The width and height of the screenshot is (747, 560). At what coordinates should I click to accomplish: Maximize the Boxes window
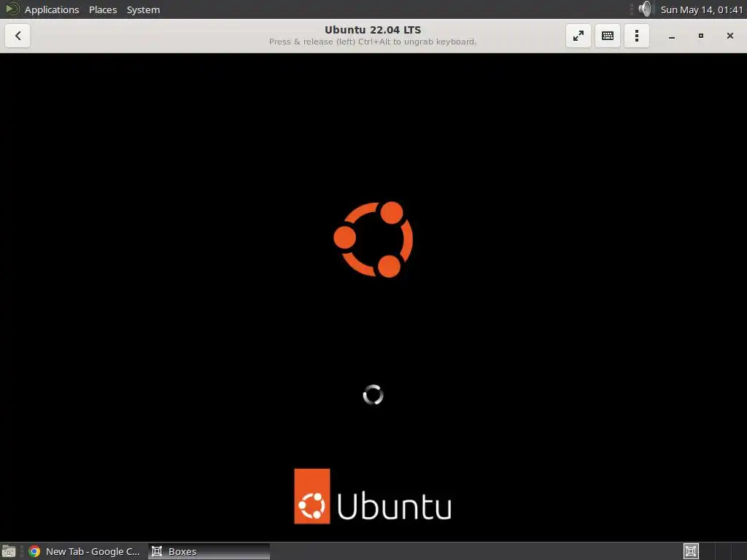pyautogui.click(x=701, y=36)
